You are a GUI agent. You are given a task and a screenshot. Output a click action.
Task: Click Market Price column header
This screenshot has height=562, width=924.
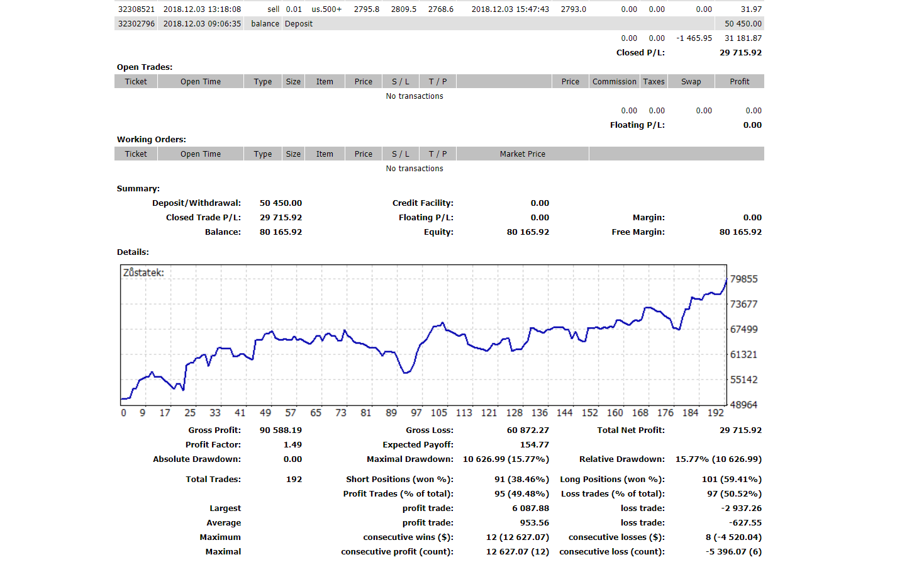(523, 154)
